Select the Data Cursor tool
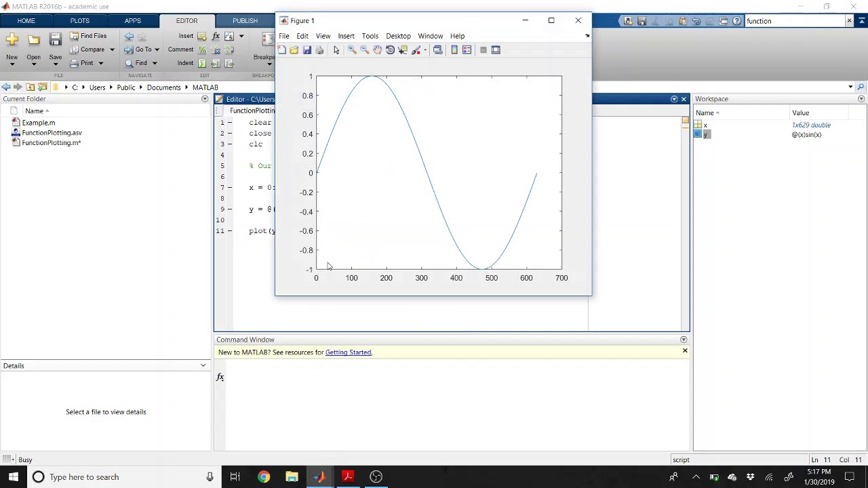The width and height of the screenshot is (868, 488). tap(403, 50)
